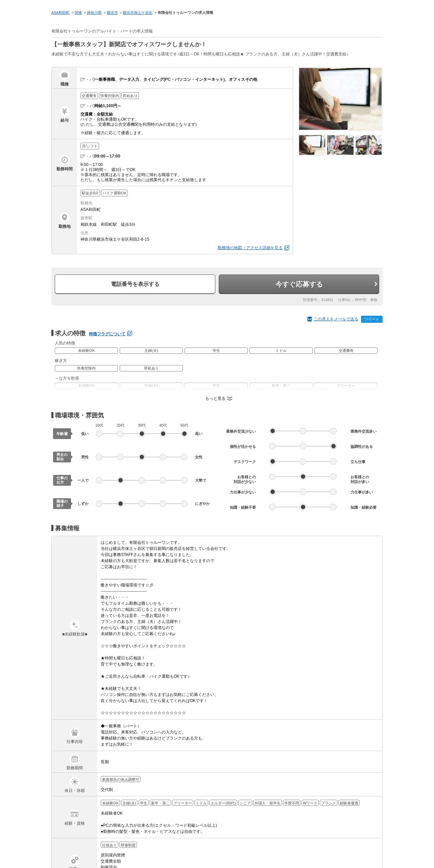Click the filled dot on 業務外交流少ない slider
Screen dimensions: 434x868
tap(272, 431)
